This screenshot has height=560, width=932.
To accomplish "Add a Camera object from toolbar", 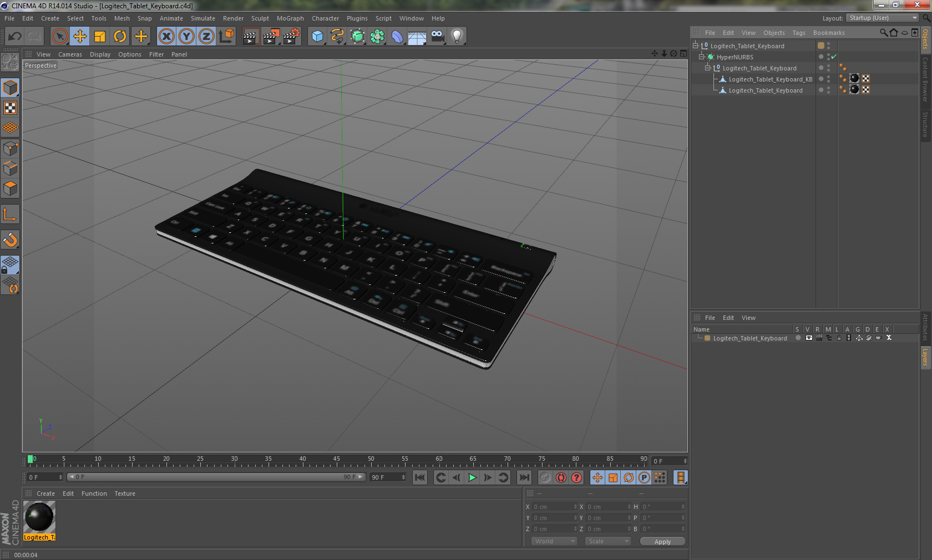I will point(437,37).
